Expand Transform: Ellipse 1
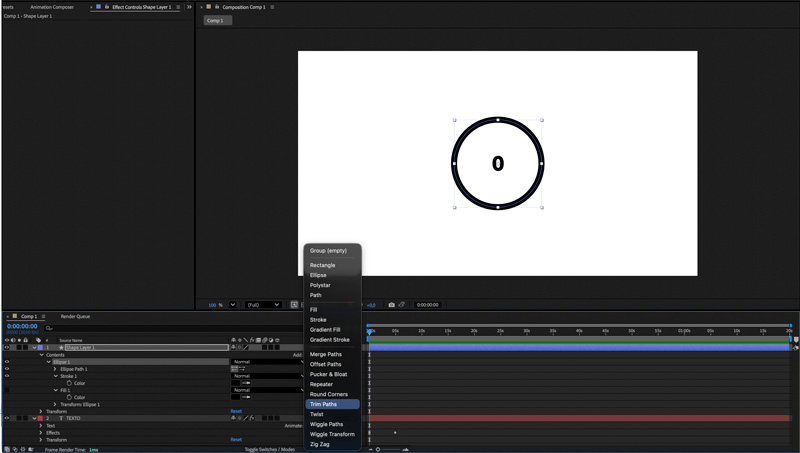The width and height of the screenshot is (800, 453). click(x=55, y=405)
